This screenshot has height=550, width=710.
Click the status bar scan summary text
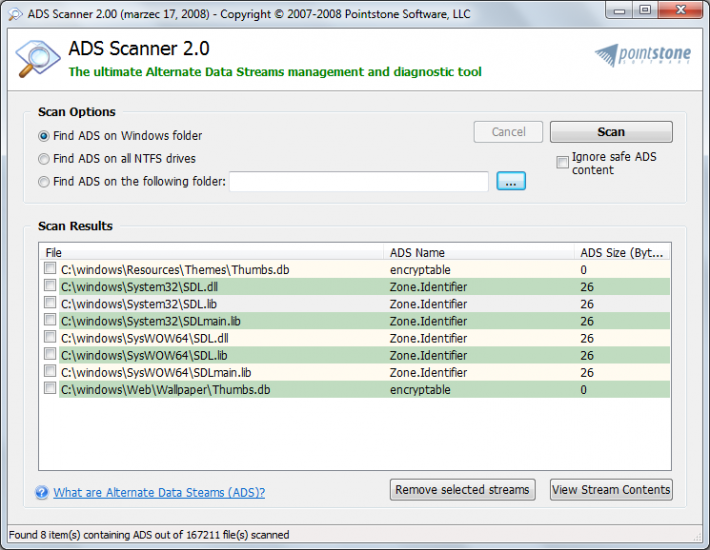[149, 535]
